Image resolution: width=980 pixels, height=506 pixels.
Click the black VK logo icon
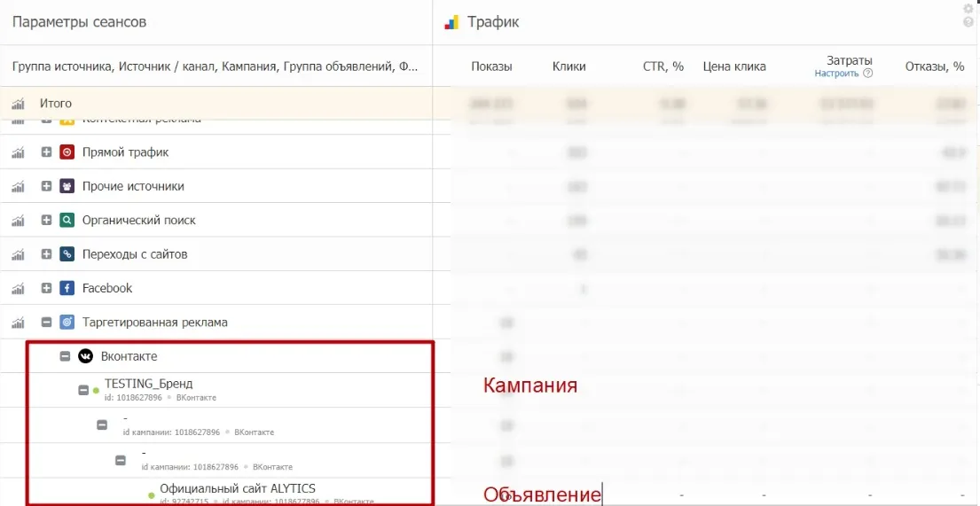point(85,356)
